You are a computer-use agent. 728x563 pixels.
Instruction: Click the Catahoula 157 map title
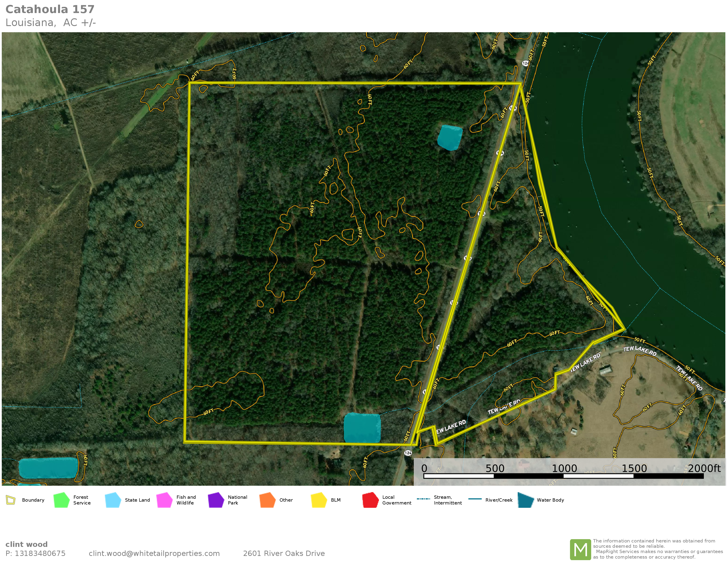click(x=50, y=9)
